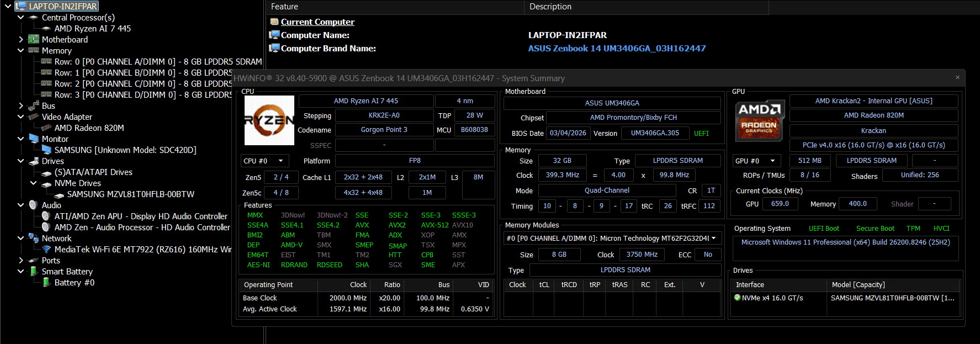Click the 'Gorgon Point 3' codename value
This screenshot has width=980, height=344.
pos(384,130)
